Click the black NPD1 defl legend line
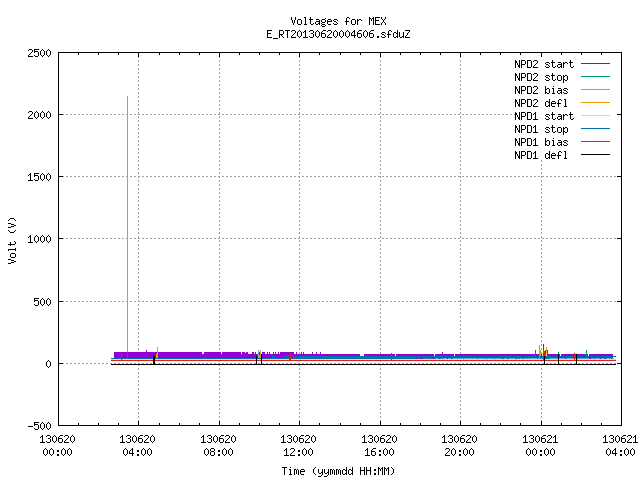 [595, 155]
